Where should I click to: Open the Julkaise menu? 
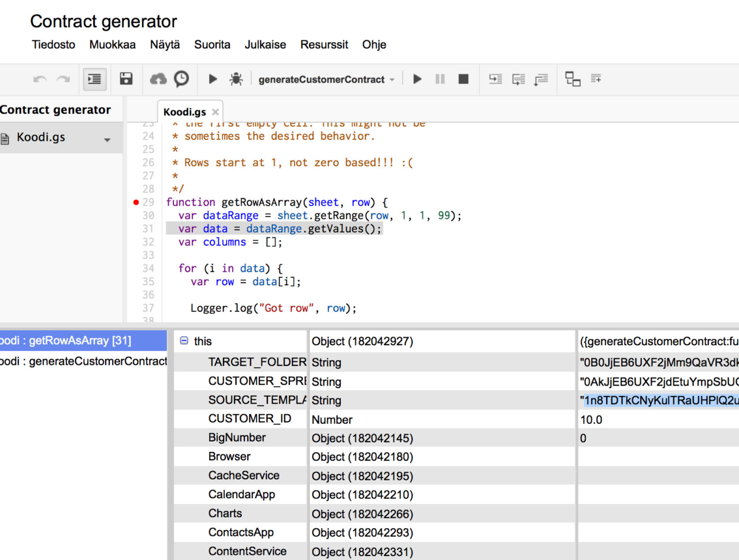point(265,44)
